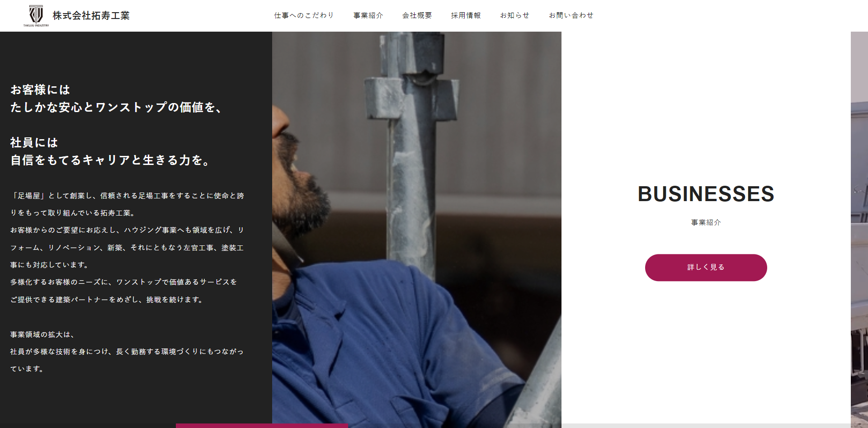Click the small TAKUJU INDUSTRY caption under logo

point(36,25)
